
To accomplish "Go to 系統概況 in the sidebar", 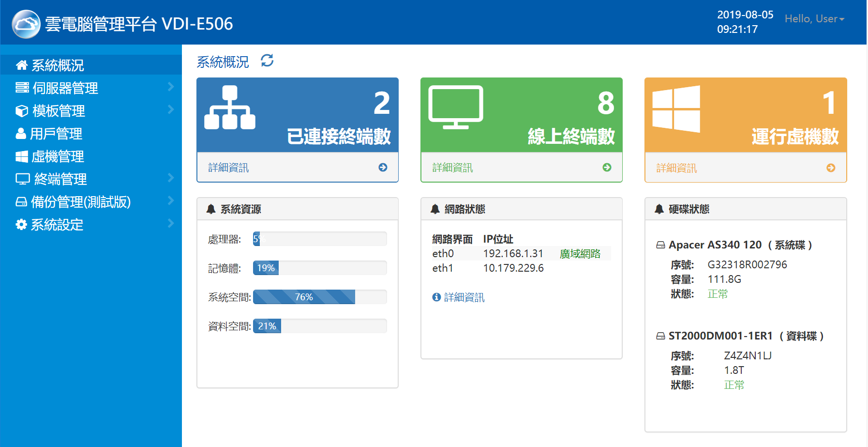I will tap(57, 65).
